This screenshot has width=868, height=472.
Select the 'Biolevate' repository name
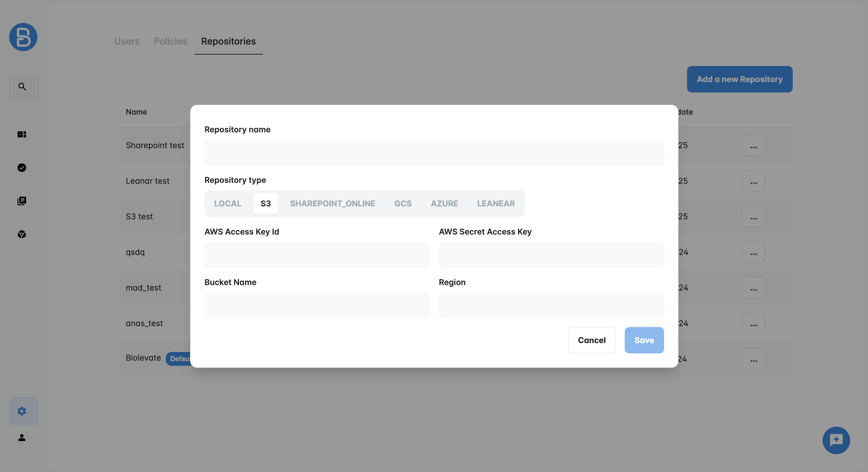[x=143, y=358]
